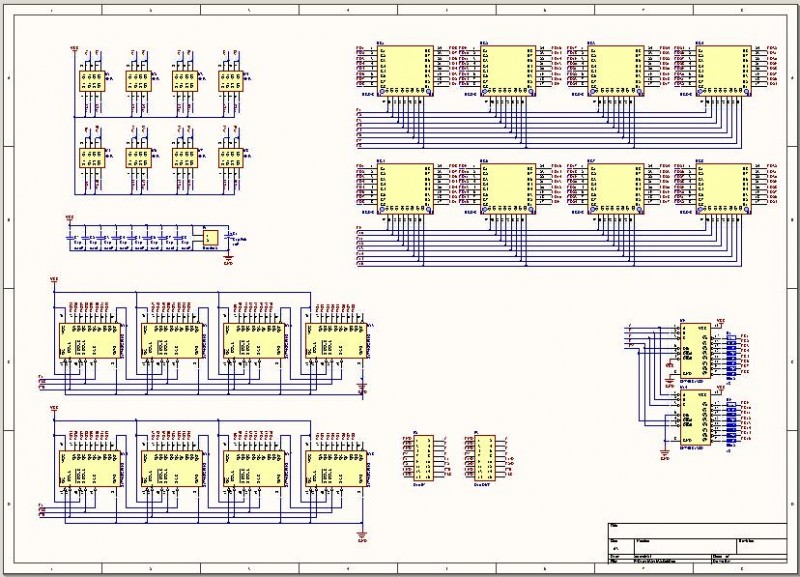Select the bottom-right small IC in VCC grid
800x577 pixels.
coord(231,157)
